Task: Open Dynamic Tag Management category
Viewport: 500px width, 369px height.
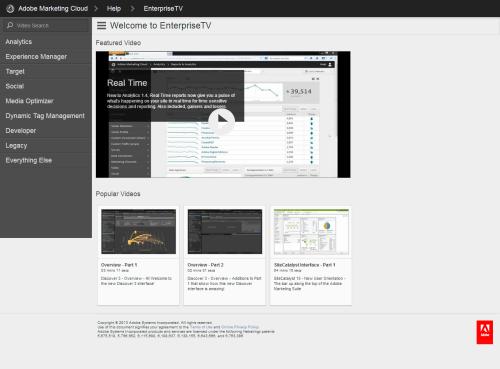Action: tap(45, 116)
